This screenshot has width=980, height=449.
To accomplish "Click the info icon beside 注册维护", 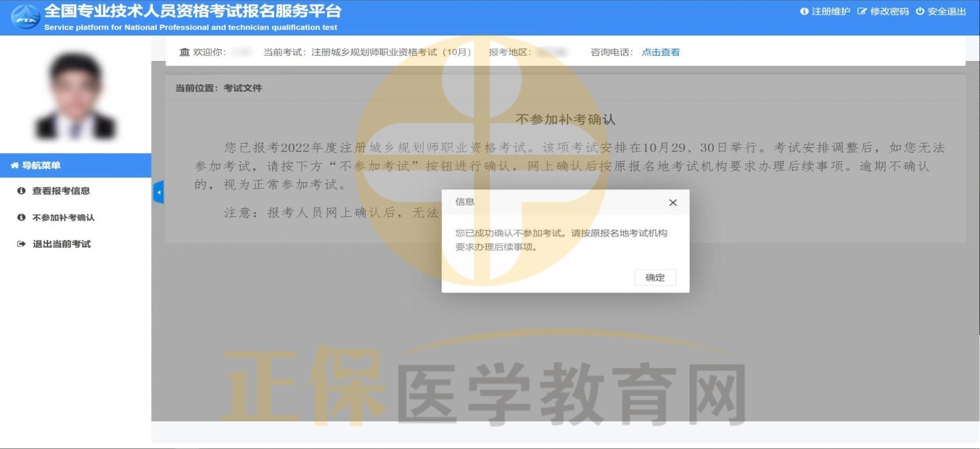I will [x=804, y=12].
